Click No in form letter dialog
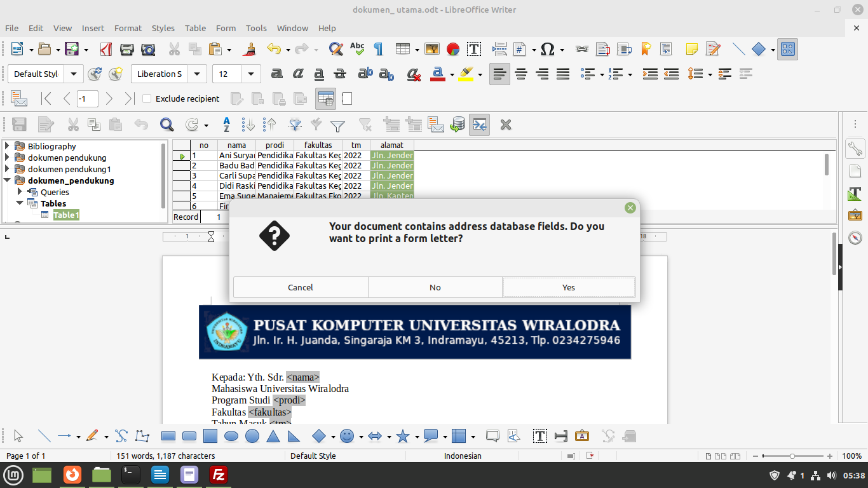 pyautogui.click(x=435, y=287)
